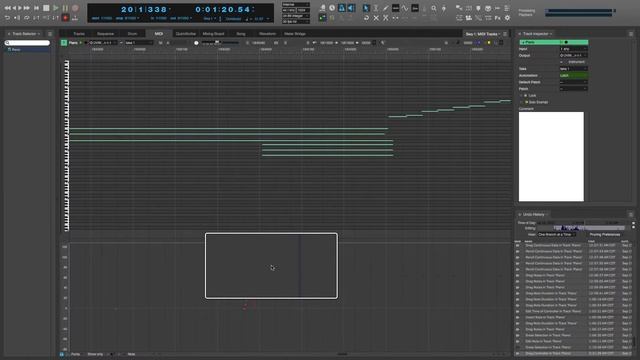
Task: Select the Pencil tool
Action: pos(385,8)
